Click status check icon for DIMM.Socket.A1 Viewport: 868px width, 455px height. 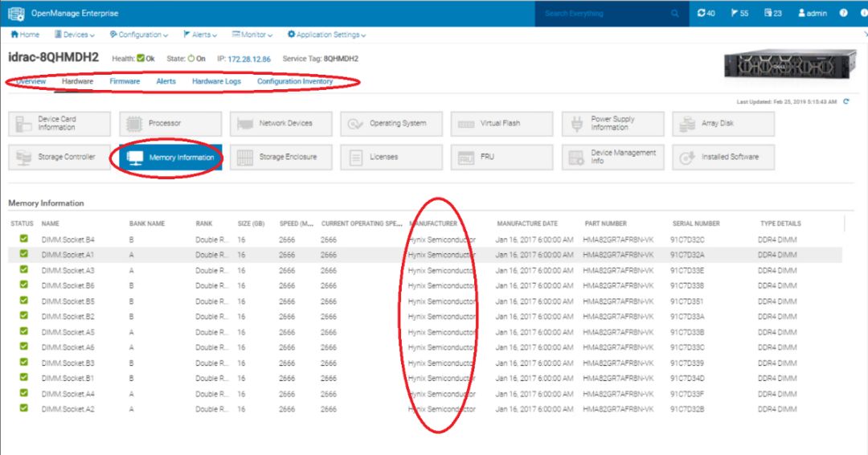point(24,254)
